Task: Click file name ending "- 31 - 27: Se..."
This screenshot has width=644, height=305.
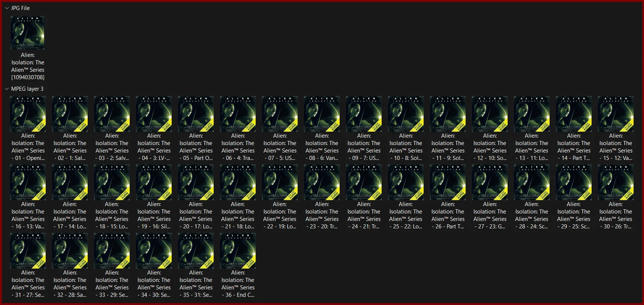Action: point(28,284)
